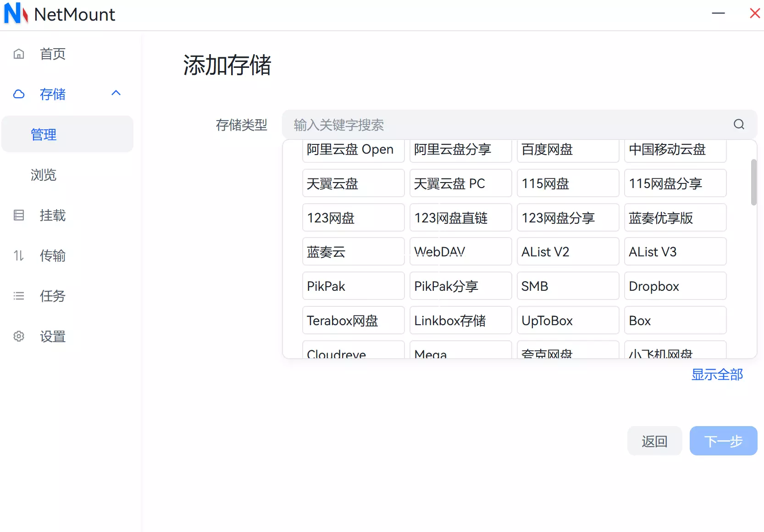Click the cloud storage icon
The height and width of the screenshot is (532, 764).
click(19, 94)
